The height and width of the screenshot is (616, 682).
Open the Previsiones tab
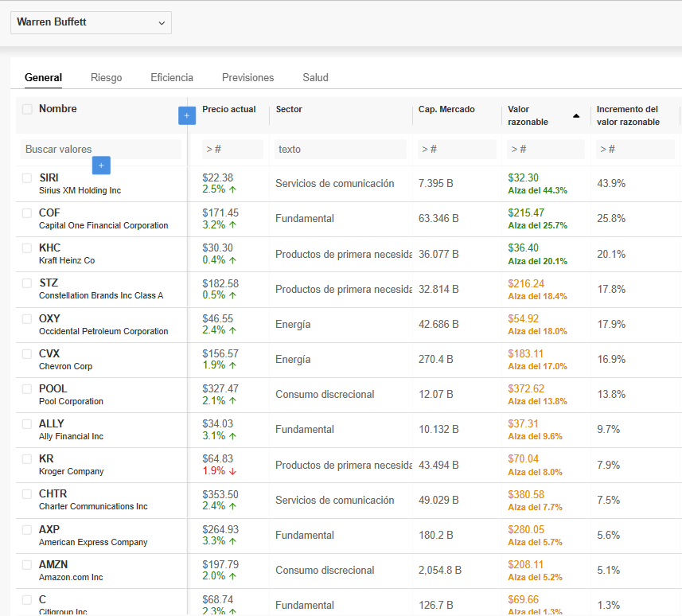tap(248, 77)
